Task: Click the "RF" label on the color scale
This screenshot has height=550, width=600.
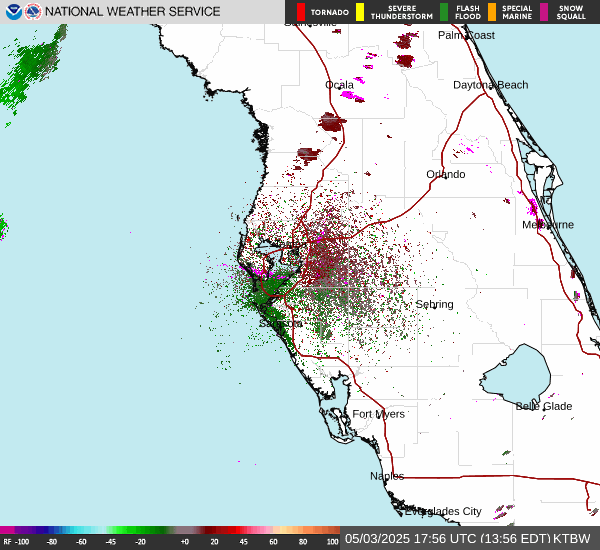Action: point(7,542)
